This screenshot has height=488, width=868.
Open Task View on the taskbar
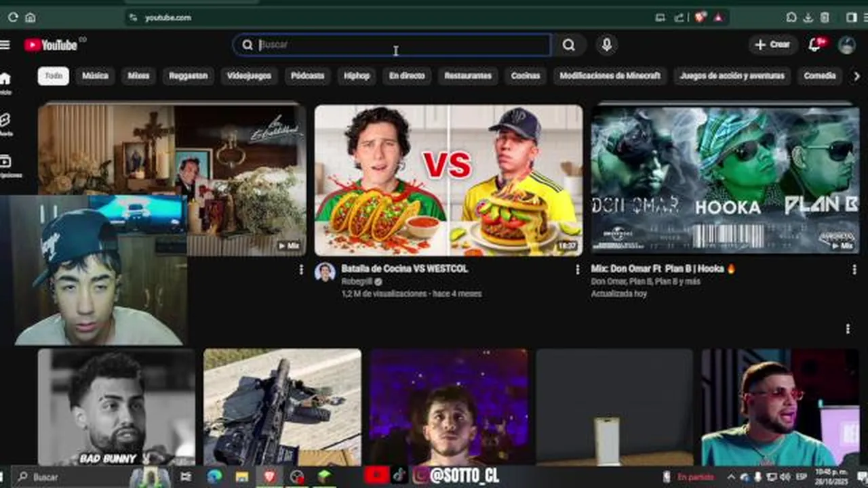[x=186, y=476]
